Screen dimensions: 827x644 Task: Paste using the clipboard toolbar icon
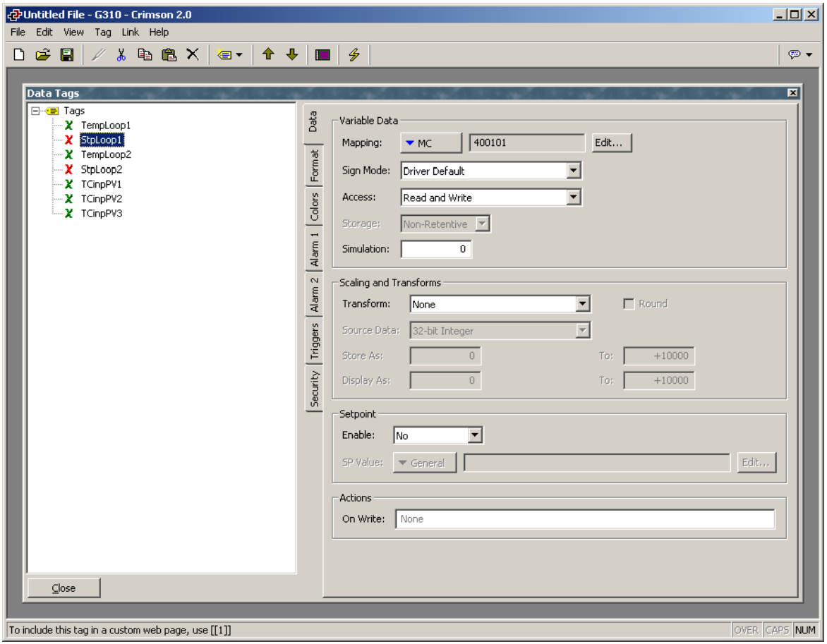click(169, 54)
